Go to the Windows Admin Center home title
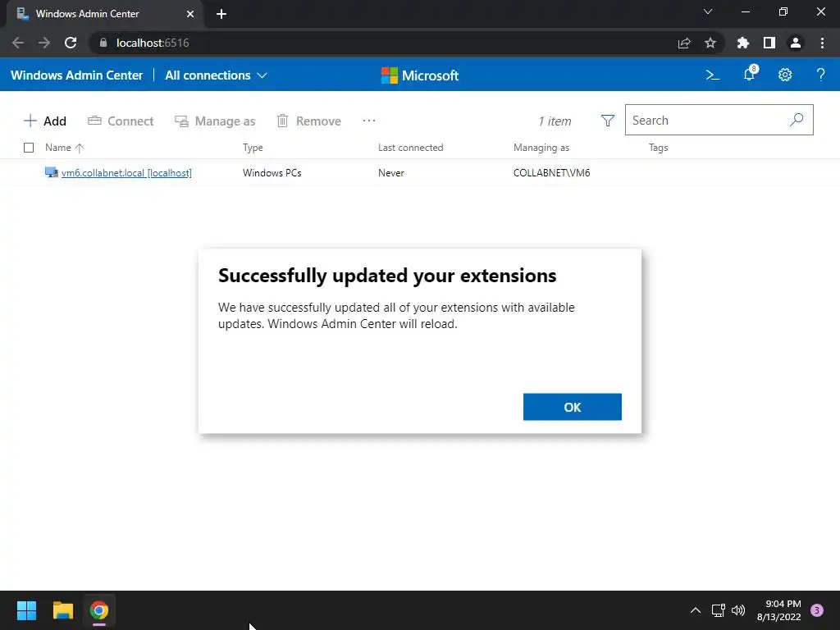 [x=76, y=75]
